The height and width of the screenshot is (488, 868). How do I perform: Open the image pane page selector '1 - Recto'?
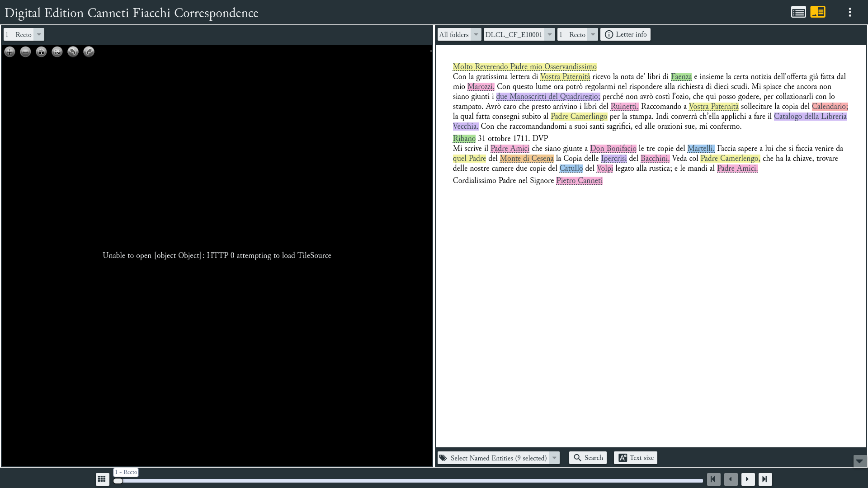click(24, 34)
